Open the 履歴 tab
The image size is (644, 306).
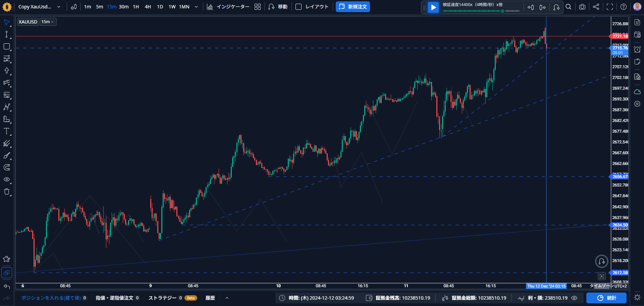pos(210,298)
